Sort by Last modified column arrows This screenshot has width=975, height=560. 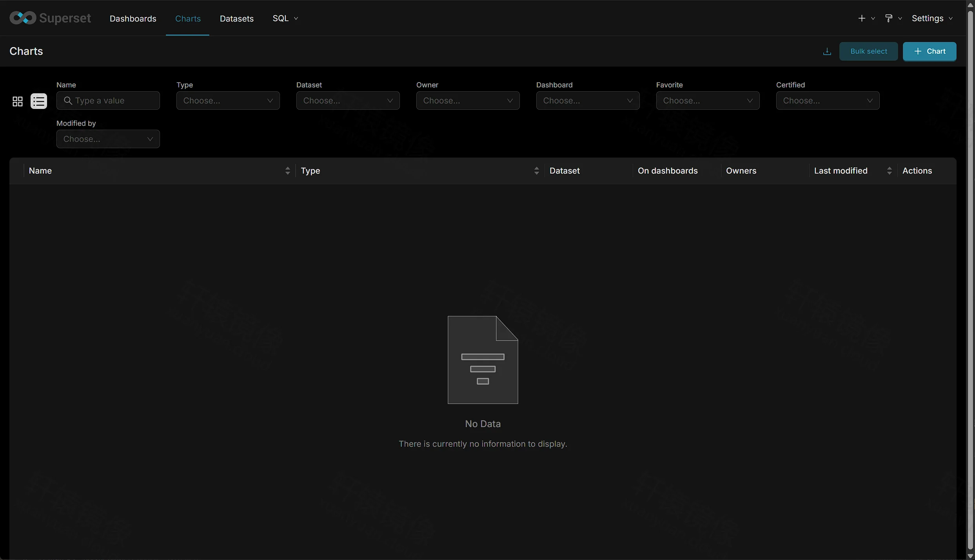click(x=889, y=171)
